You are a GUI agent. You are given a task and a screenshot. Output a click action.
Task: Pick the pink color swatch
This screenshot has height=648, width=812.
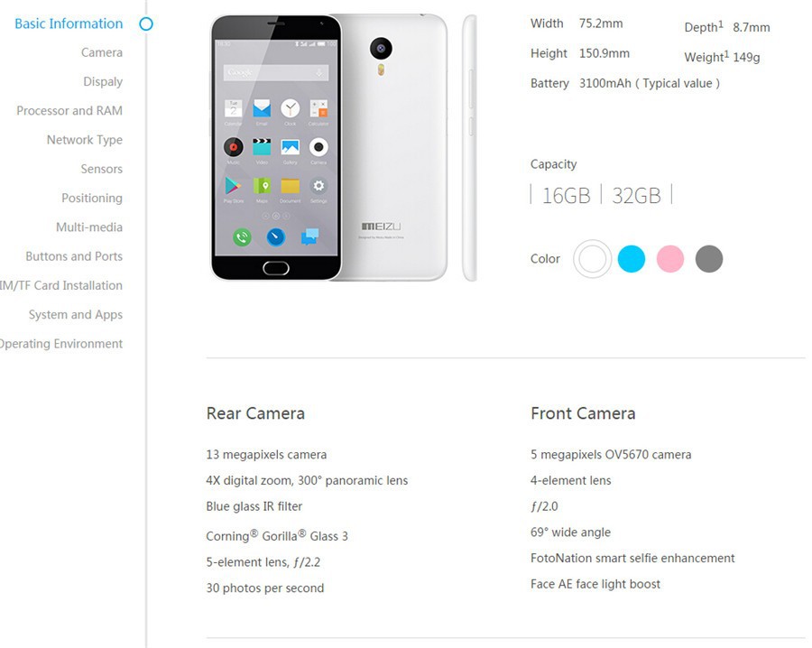point(670,258)
